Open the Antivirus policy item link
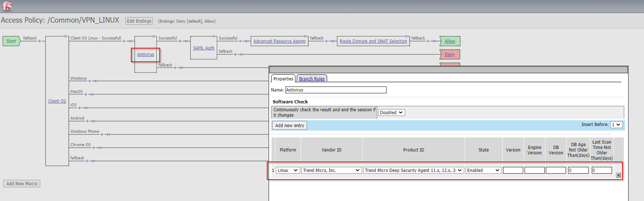 coord(146,55)
